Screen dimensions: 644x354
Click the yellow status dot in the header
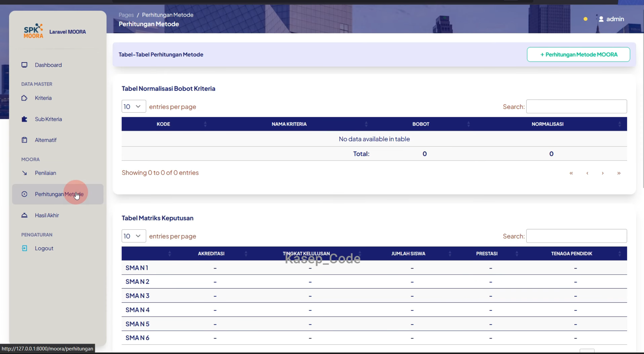click(x=586, y=19)
